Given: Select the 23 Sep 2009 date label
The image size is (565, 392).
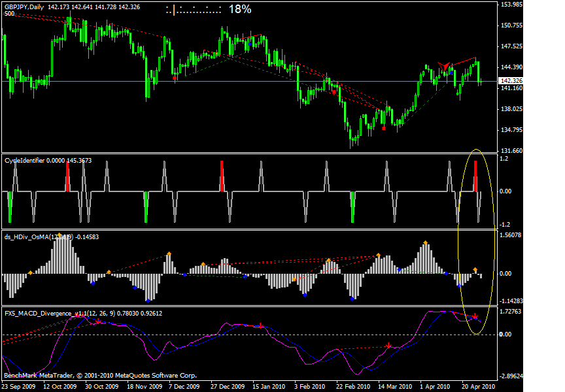Looking at the screenshot, I should tap(20, 387).
